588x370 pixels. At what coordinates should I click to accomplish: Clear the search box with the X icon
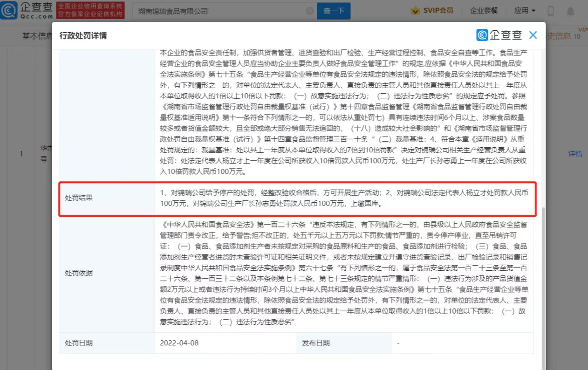click(x=310, y=11)
